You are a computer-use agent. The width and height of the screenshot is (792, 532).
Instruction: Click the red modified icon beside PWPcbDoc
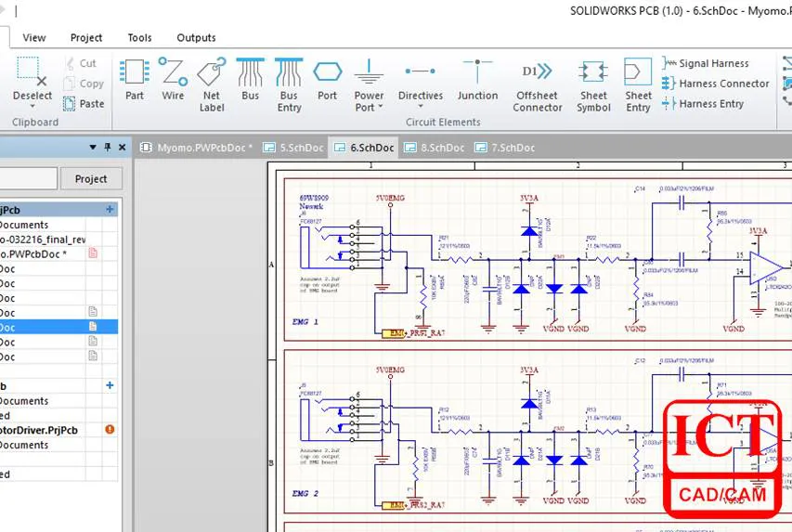point(93,253)
